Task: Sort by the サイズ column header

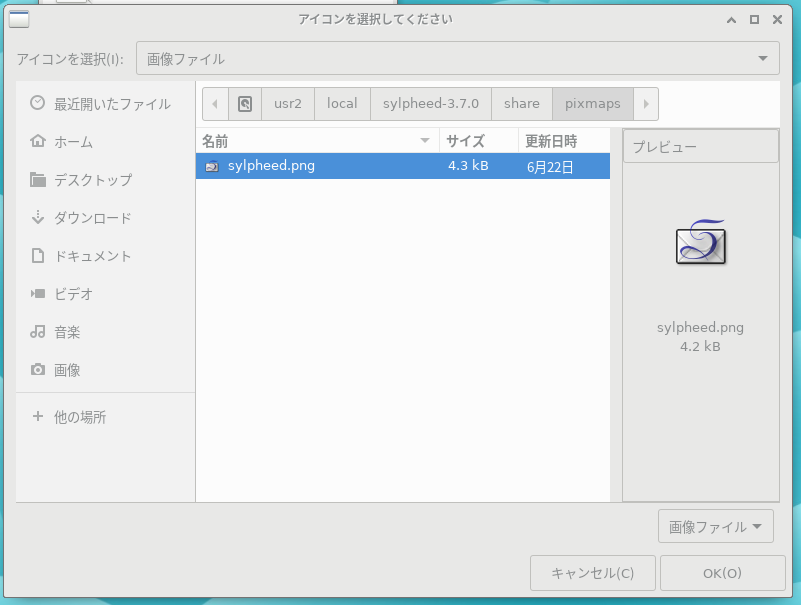Action: (x=479, y=141)
